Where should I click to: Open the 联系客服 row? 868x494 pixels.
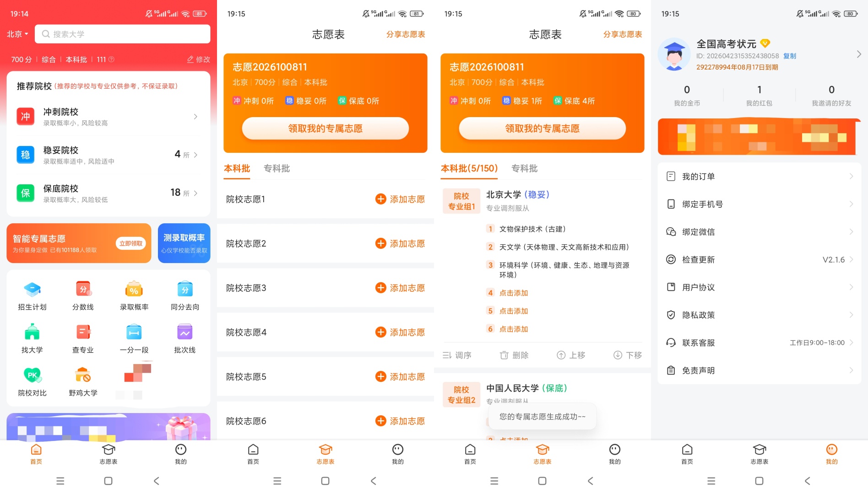point(759,343)
